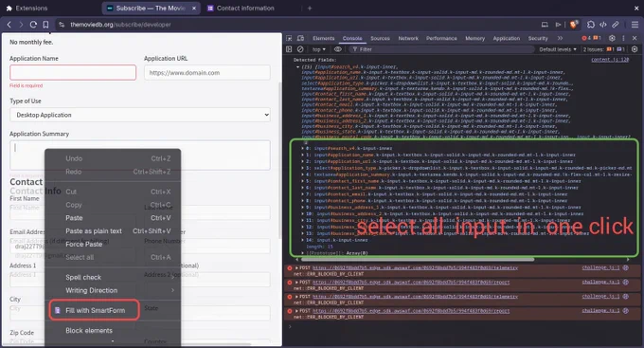This screenshot has width=644, height=348.
Task: Expand array entry 5 input#contact_first_name
Action: click(x=303, y=181)
